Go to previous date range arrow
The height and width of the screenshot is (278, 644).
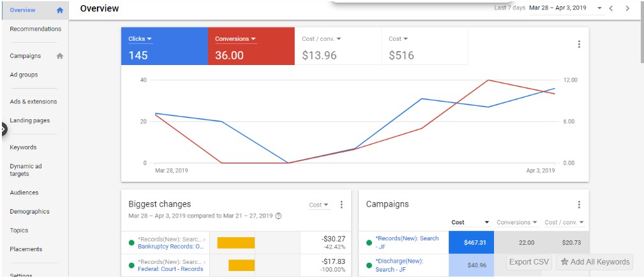point(611,8)
